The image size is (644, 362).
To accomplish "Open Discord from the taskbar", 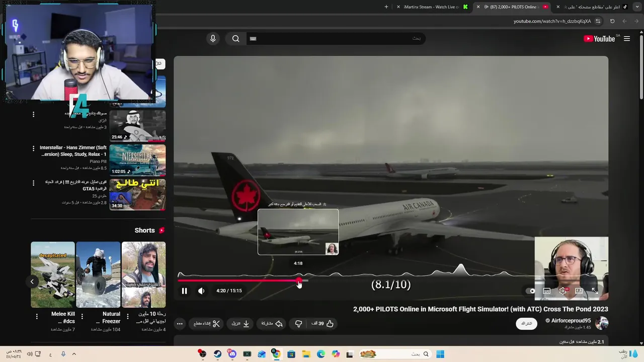I will [232, 354].
